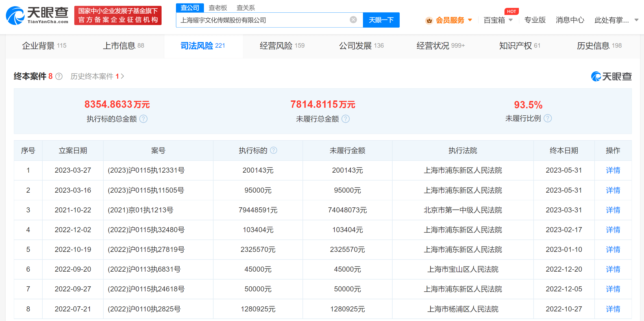Click the 终本日期 column header
This screenshot has height=321, width=644.
564,151
